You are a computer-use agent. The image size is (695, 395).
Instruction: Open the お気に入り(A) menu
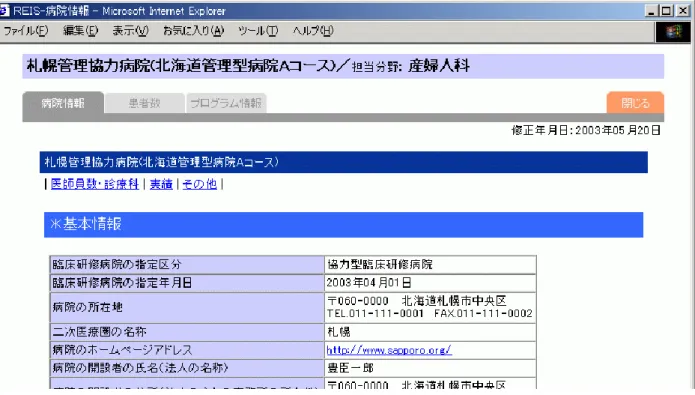(193, 31)
